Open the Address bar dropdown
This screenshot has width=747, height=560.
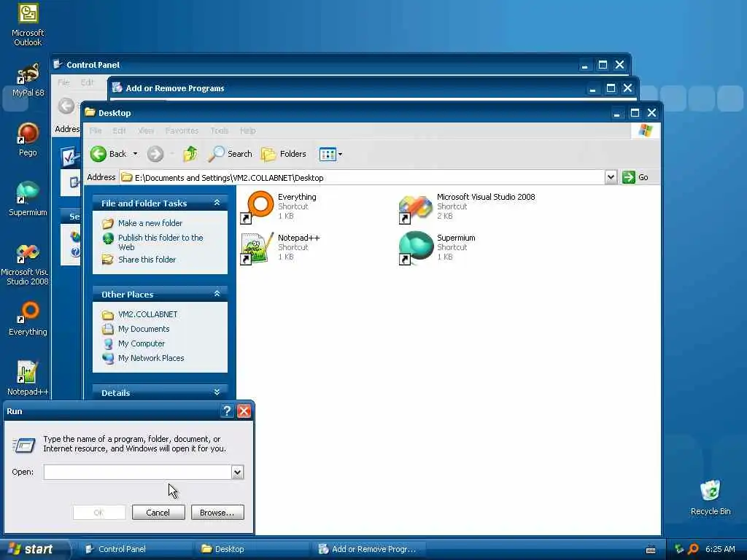pos(611,178)
